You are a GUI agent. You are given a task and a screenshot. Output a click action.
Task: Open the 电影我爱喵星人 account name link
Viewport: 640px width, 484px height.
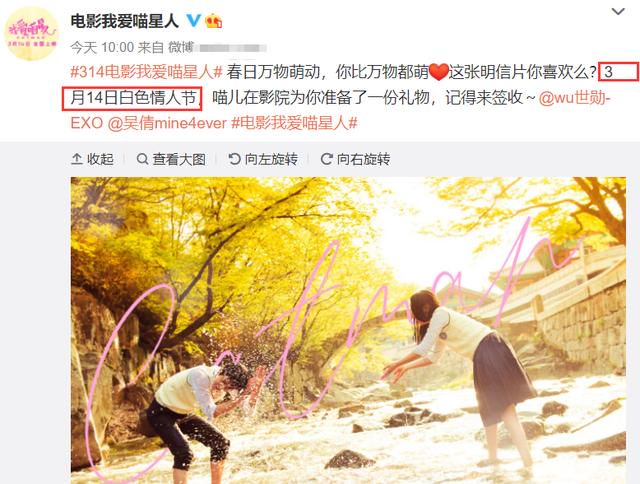[x=124, y=21]
